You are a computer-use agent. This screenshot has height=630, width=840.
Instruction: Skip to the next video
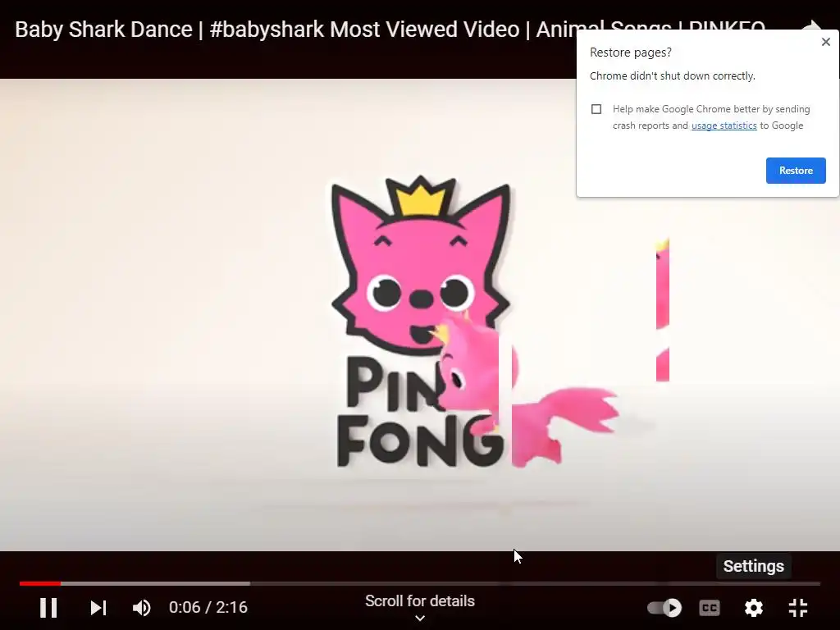pos(98,608)
